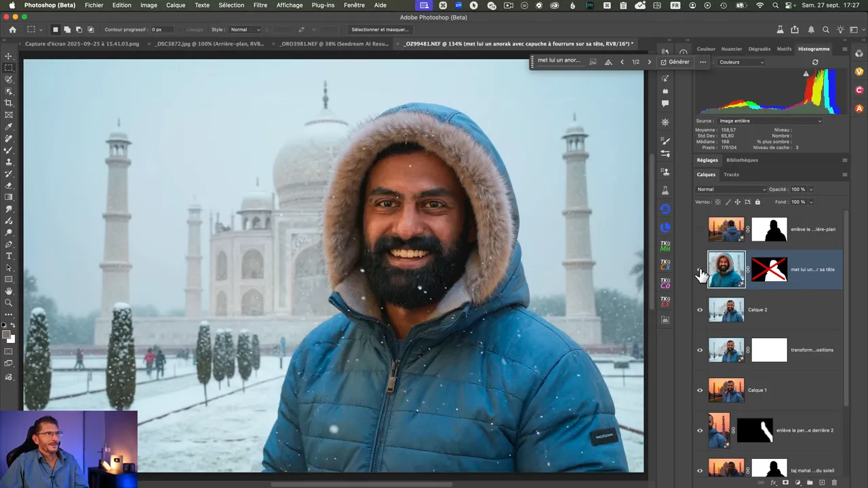The height and width of the screenshot is (488, 868).
Task: Select the Zoom magnifier tool
Action: [9, 303]
